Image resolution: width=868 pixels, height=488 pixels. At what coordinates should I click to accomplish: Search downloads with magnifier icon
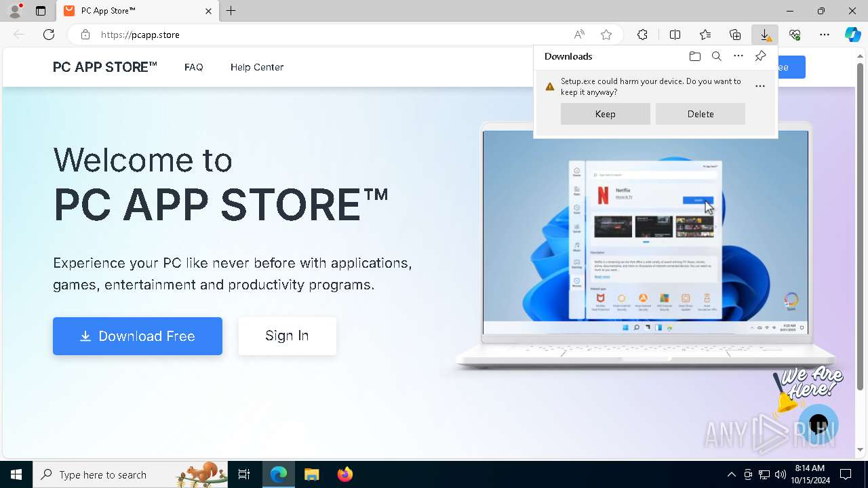pos(717,56)
